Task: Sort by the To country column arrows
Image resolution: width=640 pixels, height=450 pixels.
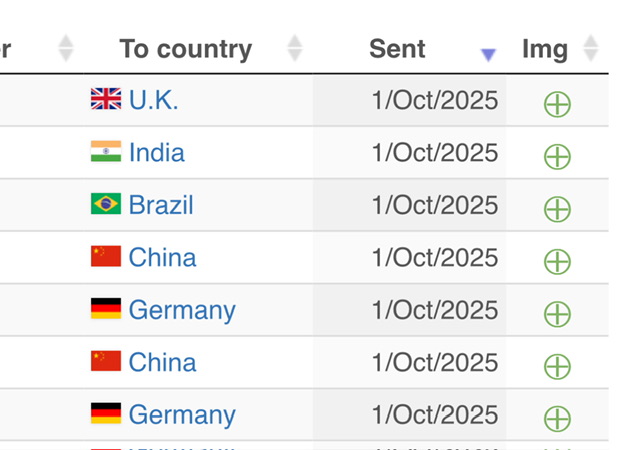Action: coord(294,48)
